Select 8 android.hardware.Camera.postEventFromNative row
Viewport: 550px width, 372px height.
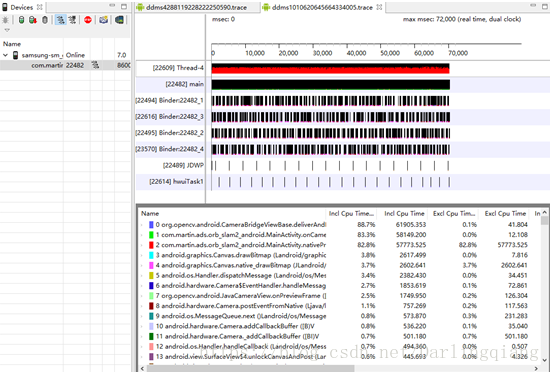point(338,306)
